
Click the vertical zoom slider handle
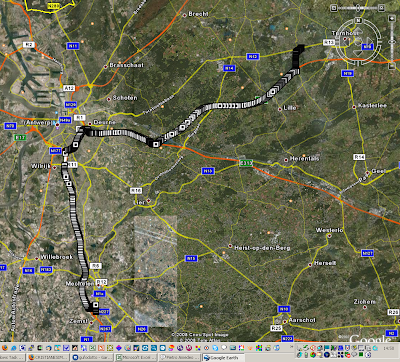click(392, 42)
